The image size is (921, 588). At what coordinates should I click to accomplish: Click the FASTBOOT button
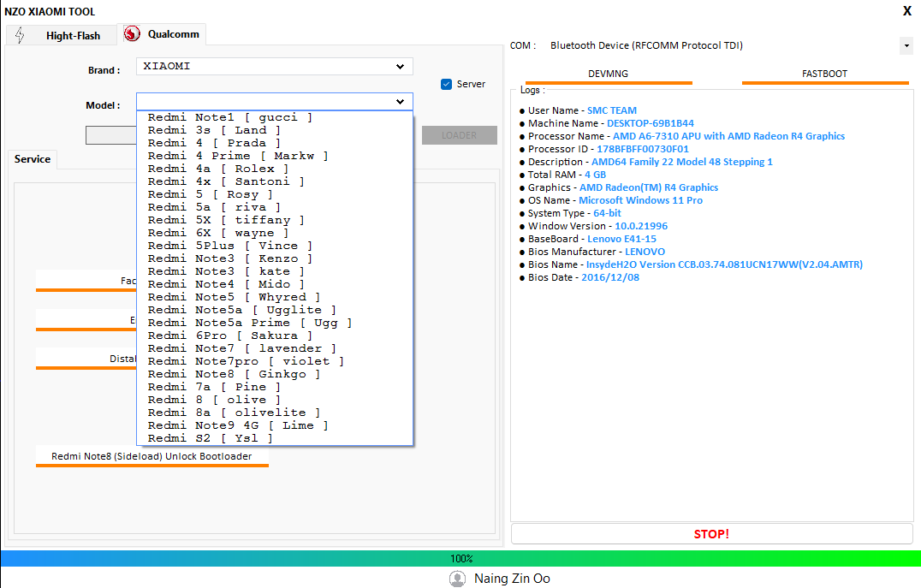click(x=824, y=75)
